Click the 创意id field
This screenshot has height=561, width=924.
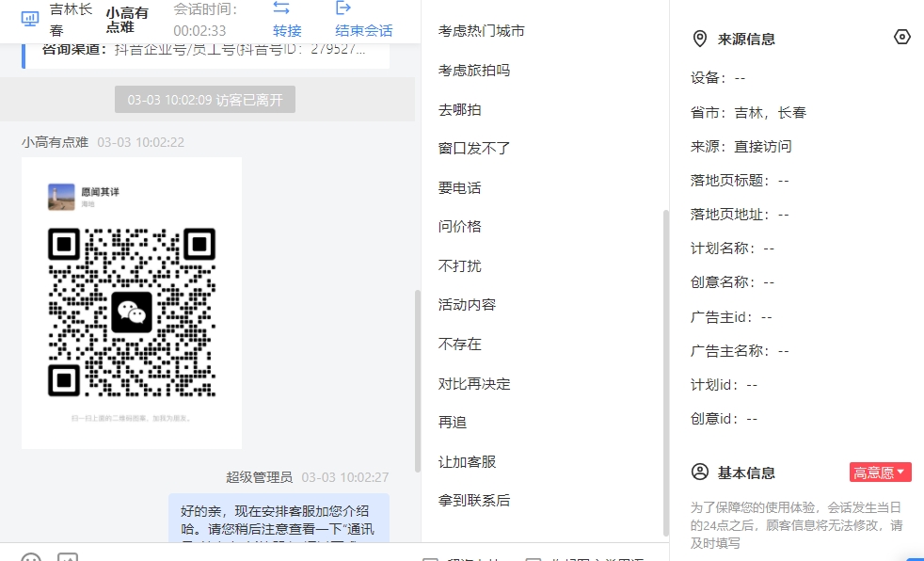[x=725, y=419]
